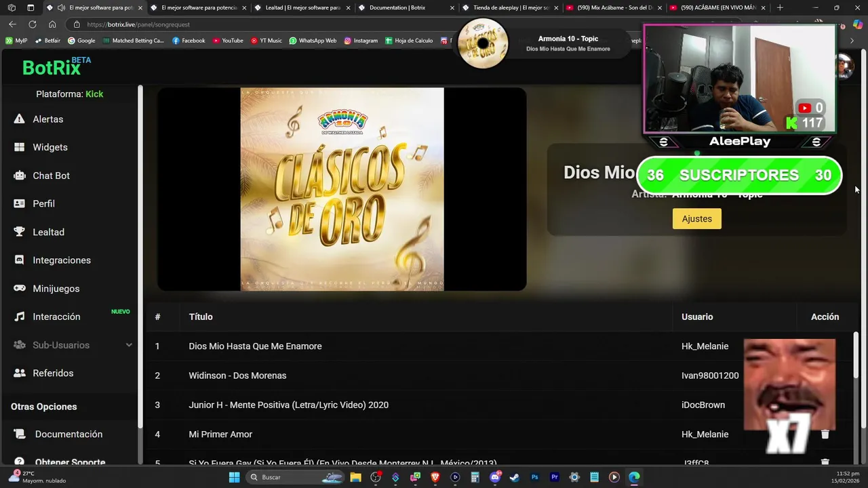Viewport: 868px width, 488px height.
Task: Click the Minijuegos gamepad icon
Action: tap(20, 289)
